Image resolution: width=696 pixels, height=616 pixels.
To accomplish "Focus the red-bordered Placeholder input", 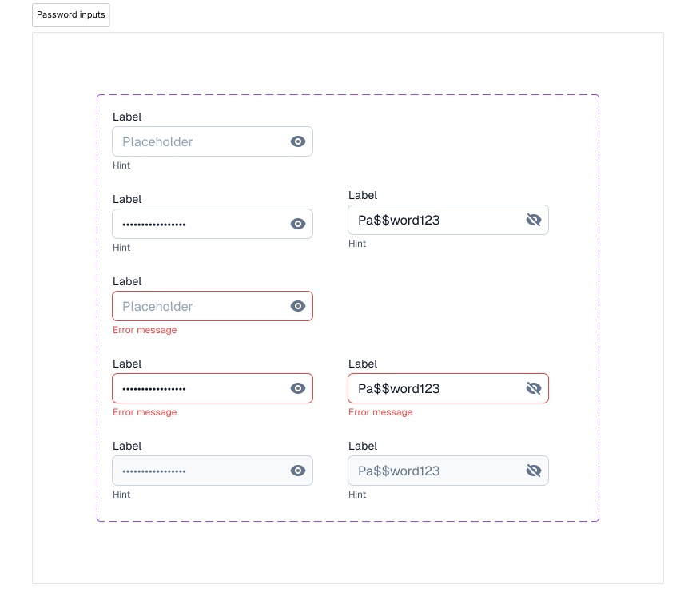I will pos(213,306).
